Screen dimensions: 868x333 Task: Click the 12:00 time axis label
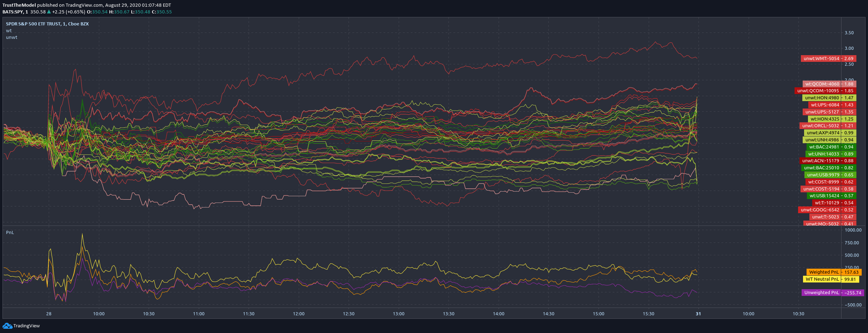pos(299,314)
